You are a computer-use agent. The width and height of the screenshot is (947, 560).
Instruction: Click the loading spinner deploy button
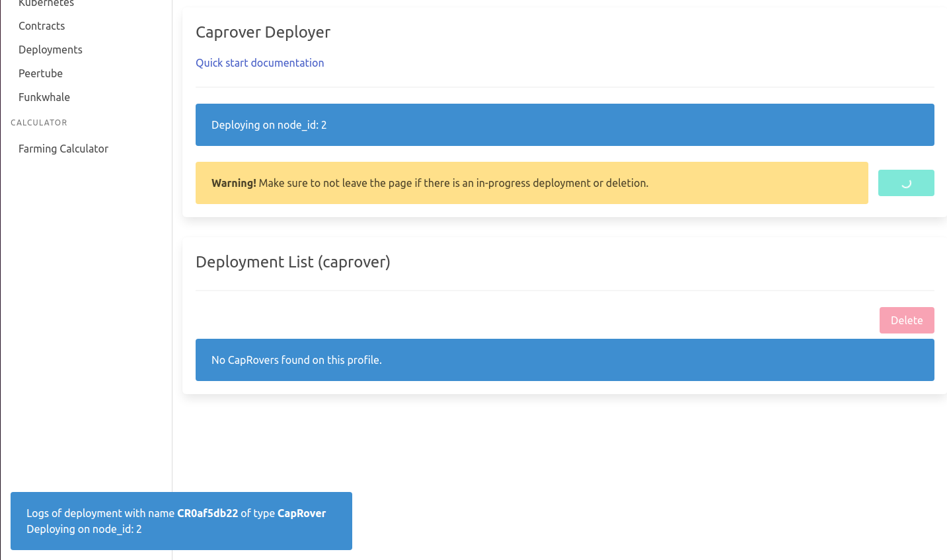(906, 183)
